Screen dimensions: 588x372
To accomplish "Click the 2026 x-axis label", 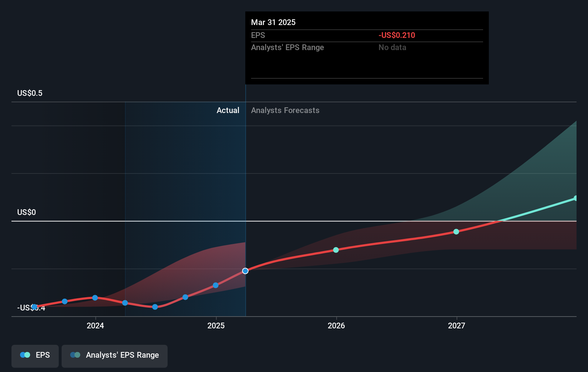I will pyautogui.click(x=336, y=325).
